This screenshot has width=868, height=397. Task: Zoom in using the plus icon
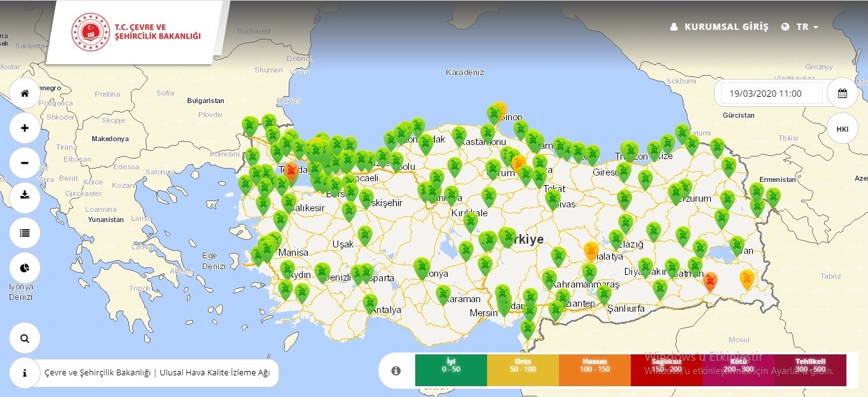coord(24,128)
